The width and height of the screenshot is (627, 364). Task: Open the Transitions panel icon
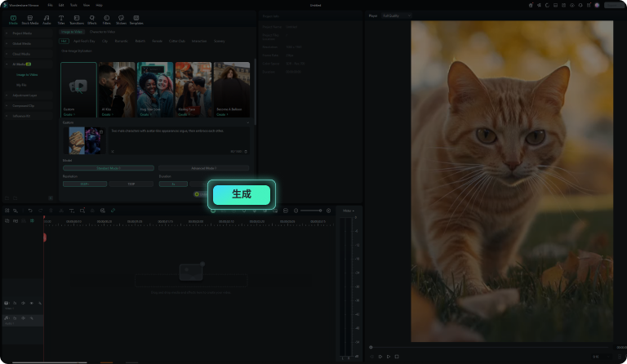click(77, 20)
